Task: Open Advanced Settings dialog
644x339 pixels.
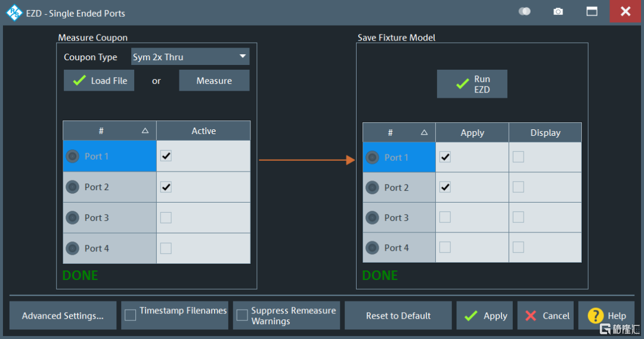Action: [x=63, y=316]
